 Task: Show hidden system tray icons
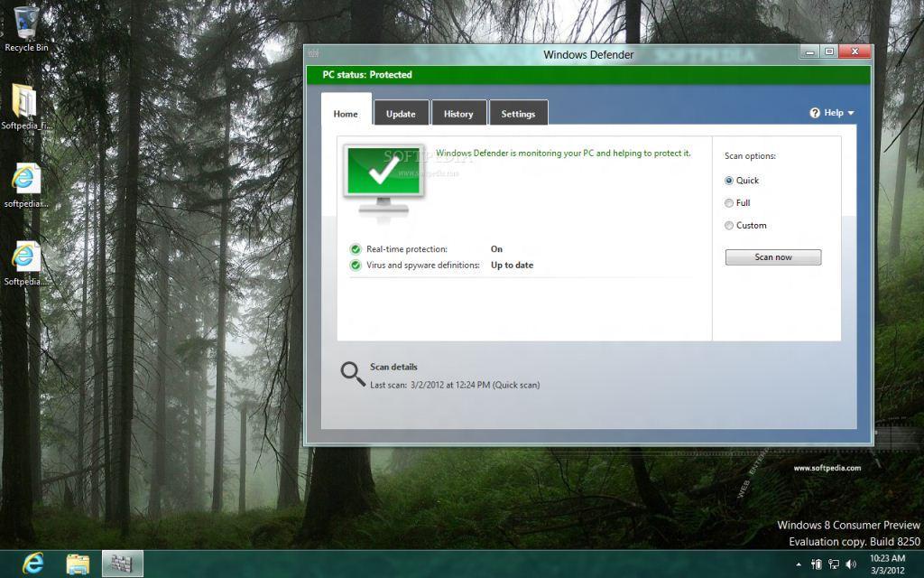[x=799, y=564]
